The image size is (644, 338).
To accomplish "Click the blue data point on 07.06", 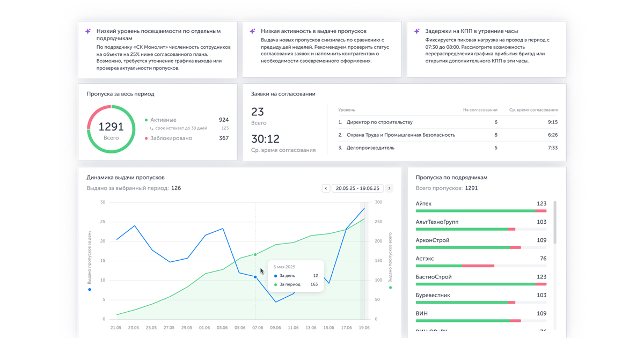I will tap(255, 277).
